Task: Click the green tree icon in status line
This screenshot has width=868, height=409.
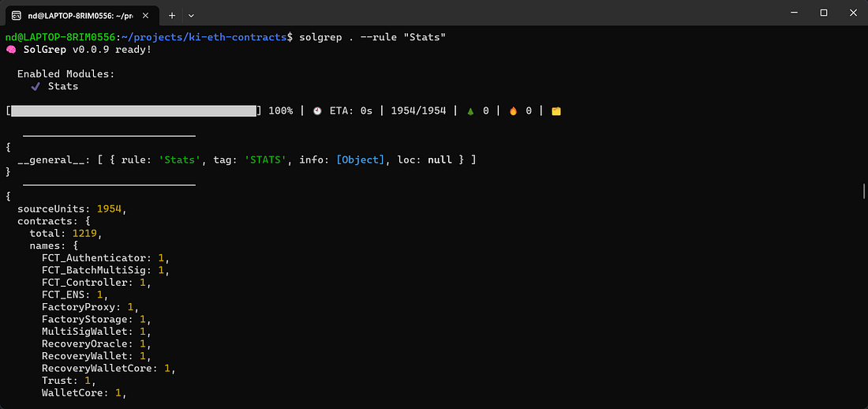Action: coord(470,111)
